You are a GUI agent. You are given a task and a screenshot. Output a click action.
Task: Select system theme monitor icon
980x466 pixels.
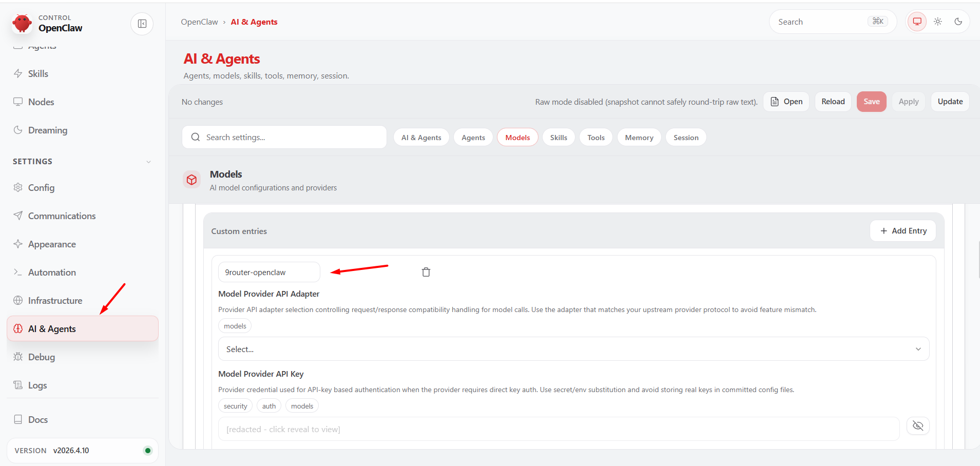click(x=917, y=22)
